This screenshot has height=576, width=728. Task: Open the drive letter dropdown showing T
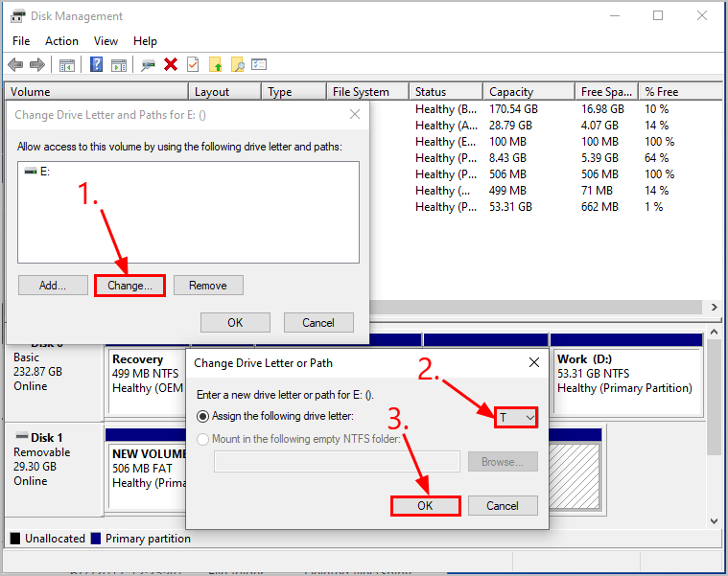coord(516,418)
